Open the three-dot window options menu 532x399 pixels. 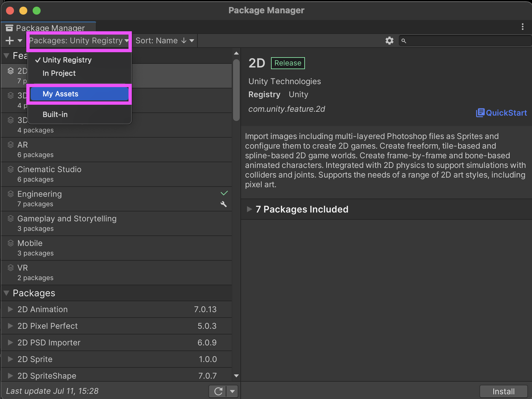coord(522,27)
